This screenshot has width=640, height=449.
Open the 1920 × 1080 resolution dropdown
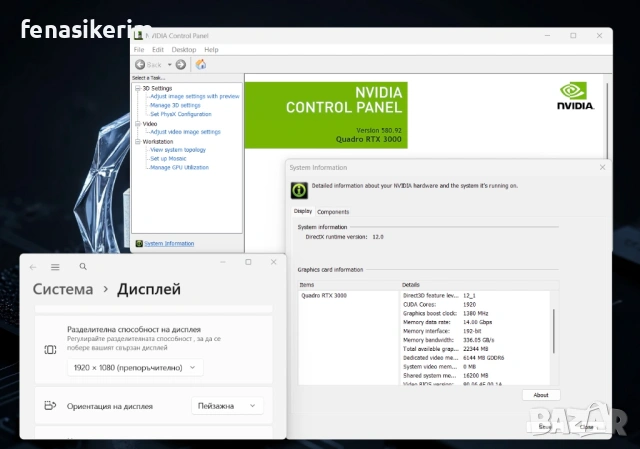(135, 368)
